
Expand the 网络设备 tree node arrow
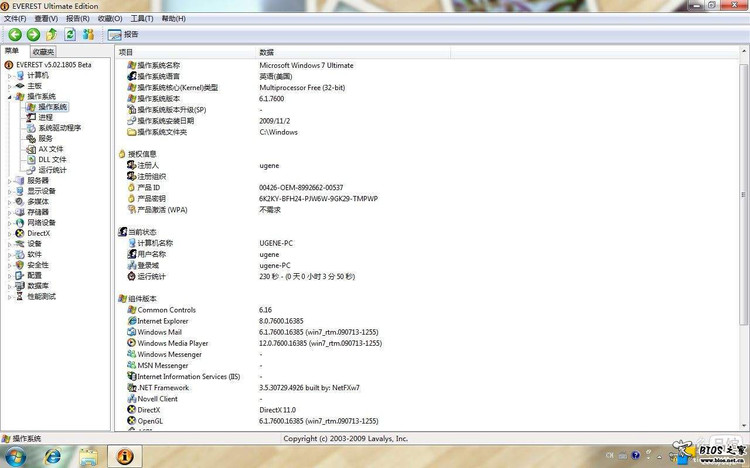(x=9, y=223)
